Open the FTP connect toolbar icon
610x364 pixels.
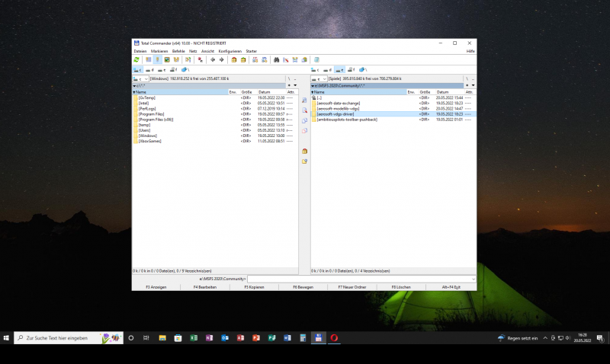point(255,60)
